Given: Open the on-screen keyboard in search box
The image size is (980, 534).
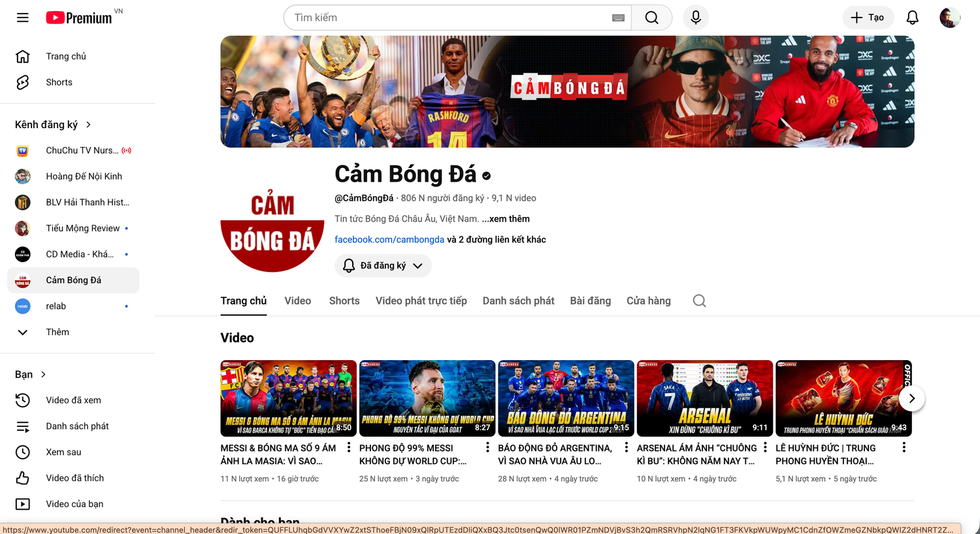Looking at the screenshot, I should [618, 18].
